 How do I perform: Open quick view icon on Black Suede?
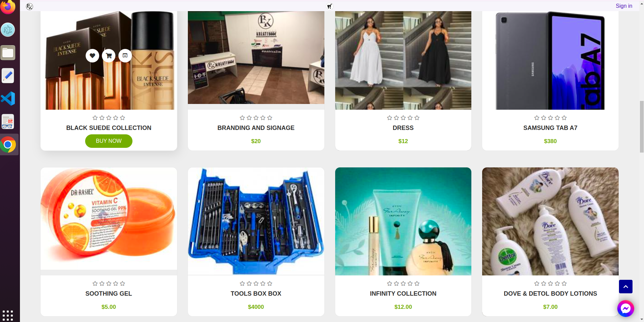coord(125,56)
